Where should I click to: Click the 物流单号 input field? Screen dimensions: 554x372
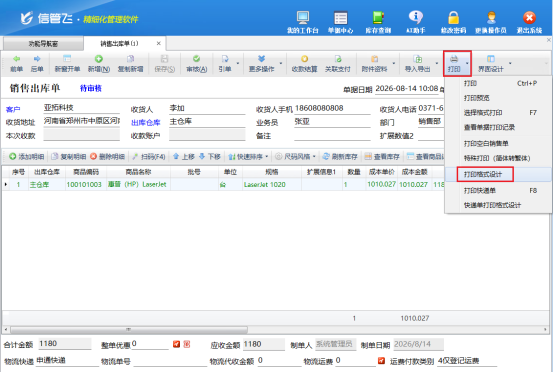pos(170,361)
